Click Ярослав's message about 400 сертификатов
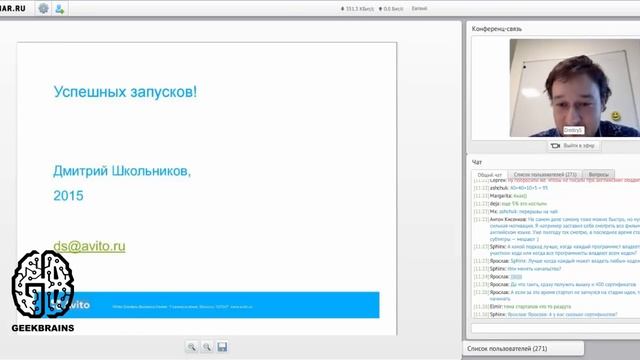Viewport: 640px width, 360px height. pyautogui.click(x=555, y=284)
